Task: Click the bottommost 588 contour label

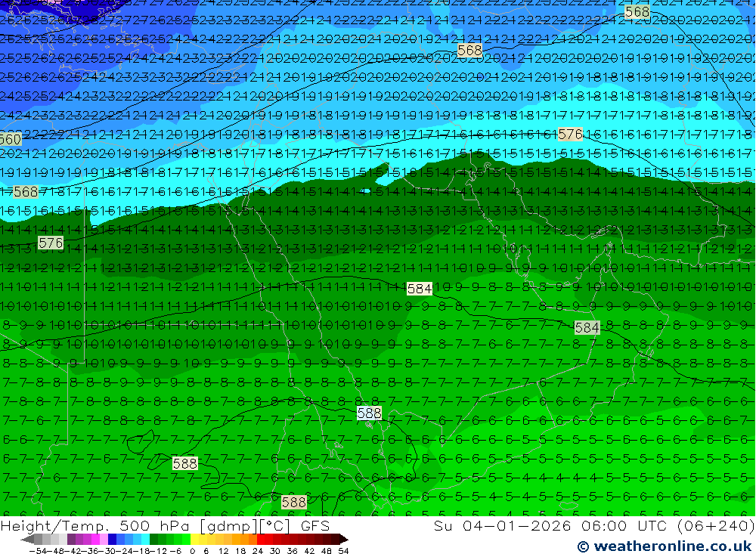Action: [293, 503]
